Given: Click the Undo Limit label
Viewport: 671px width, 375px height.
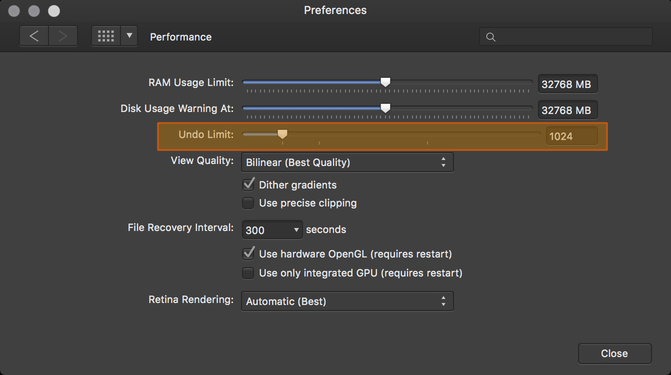Looking at the screenshot, I should tap(206, 134).
